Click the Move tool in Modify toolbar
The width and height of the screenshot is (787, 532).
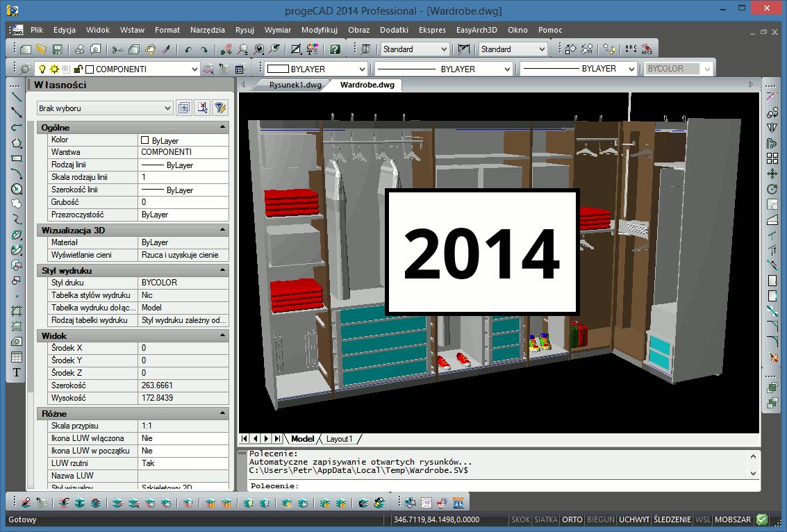772,174
